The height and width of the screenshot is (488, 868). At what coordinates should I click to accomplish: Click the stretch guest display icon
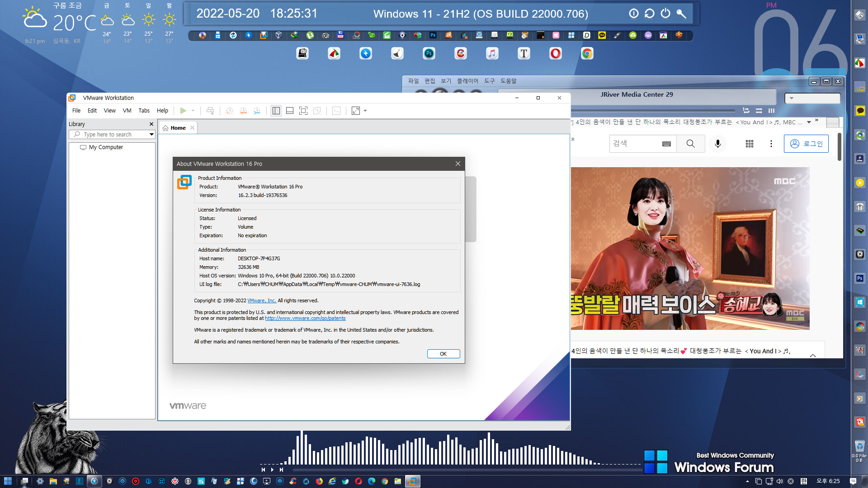point(356,111)
